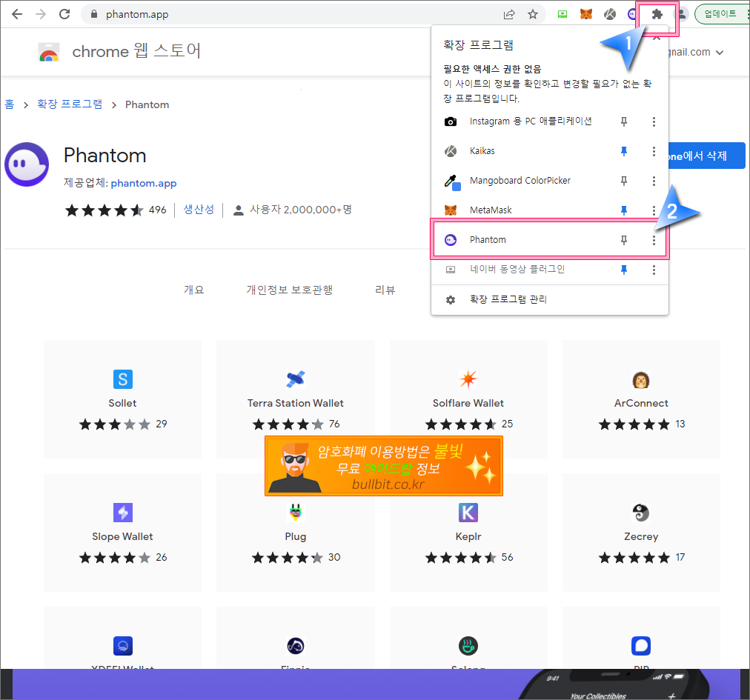Image resolution: width=750 pixels, height=700 pixels.
Task: Click the 업데이트 update button
Action: pos(721,14)
